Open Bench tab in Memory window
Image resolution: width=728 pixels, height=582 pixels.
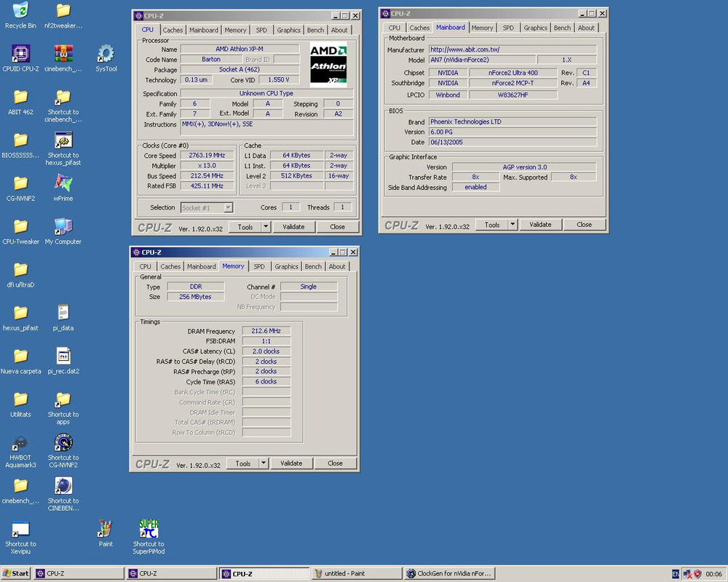click(313, 266)
